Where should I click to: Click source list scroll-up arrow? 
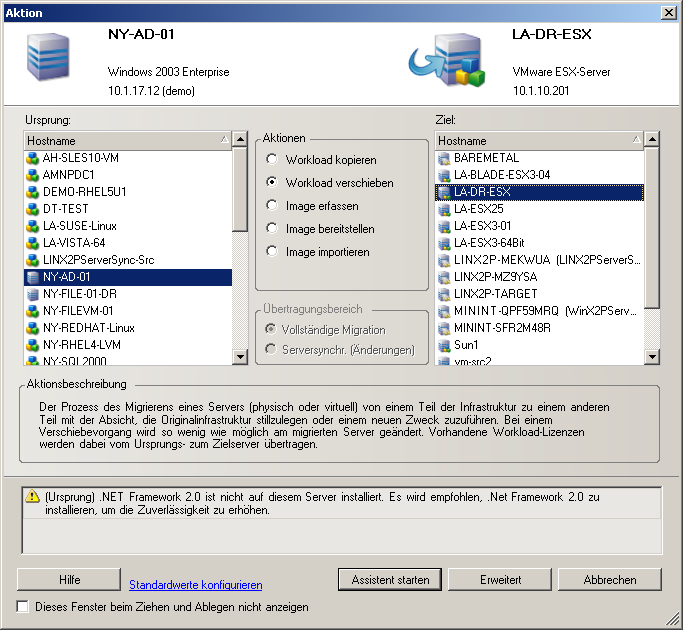point(240,140)
